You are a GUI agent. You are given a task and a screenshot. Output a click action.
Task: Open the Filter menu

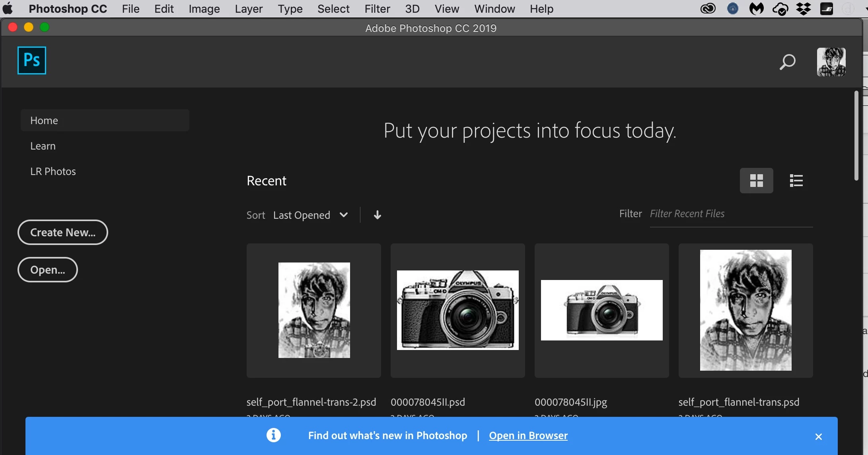click(377, 9)
